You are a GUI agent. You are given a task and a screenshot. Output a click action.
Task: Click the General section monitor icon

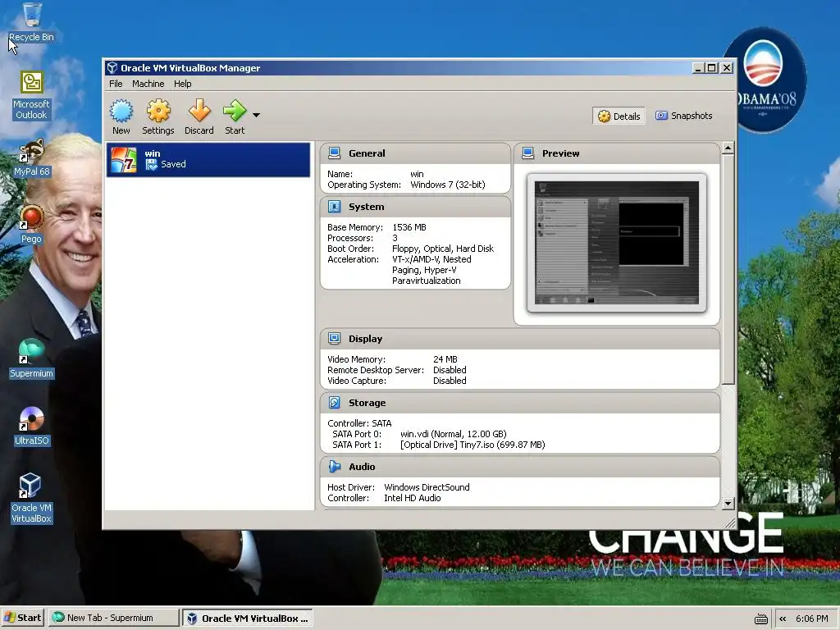335,153
